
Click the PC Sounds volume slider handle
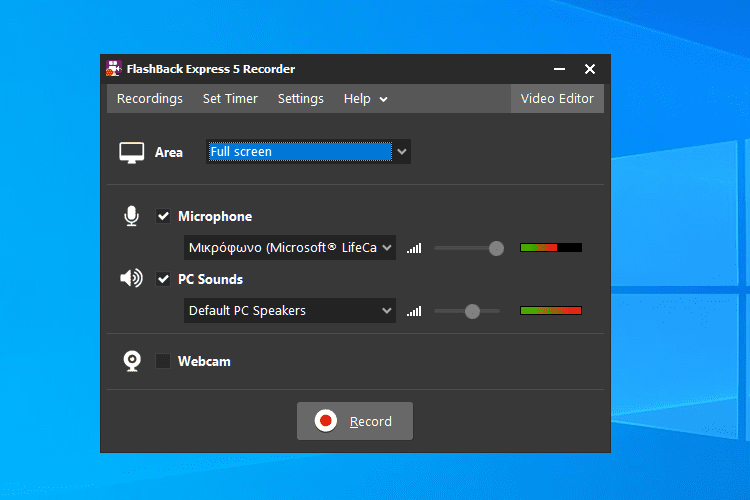[473, 311]
